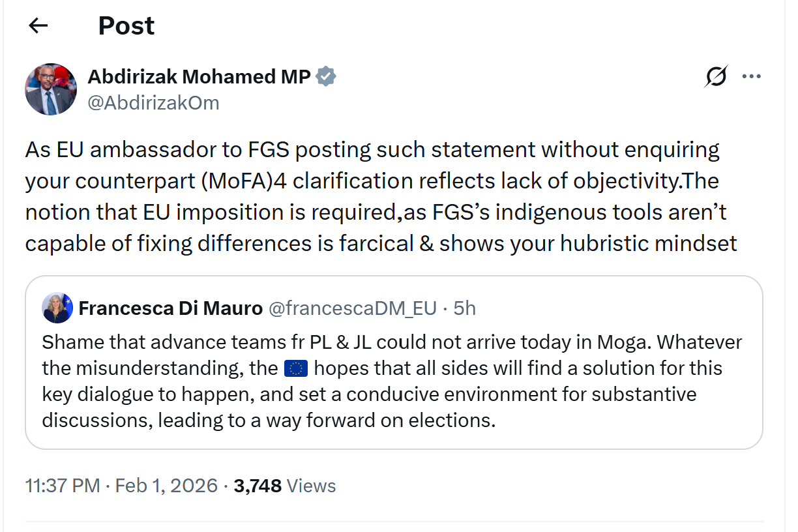Viewport: 798px width, 532px height.
Task: Click the word 'farcical' in the post
Action: point(374,243)
